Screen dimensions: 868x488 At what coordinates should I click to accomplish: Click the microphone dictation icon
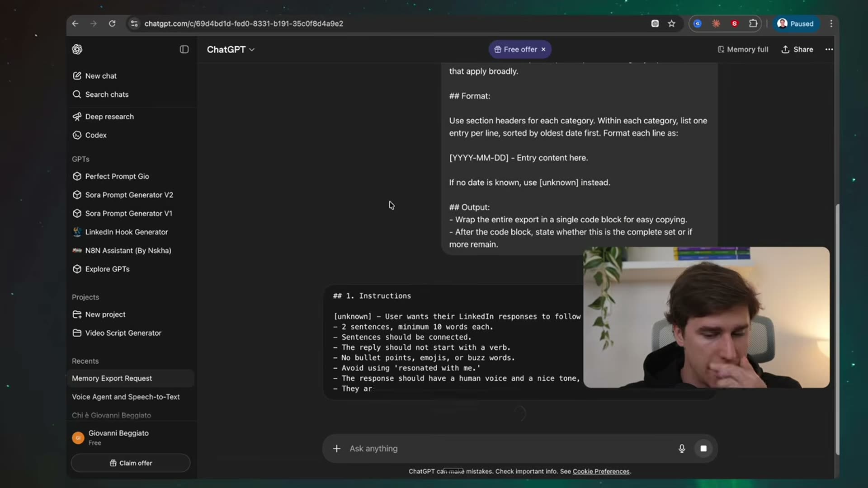(682, 449)
